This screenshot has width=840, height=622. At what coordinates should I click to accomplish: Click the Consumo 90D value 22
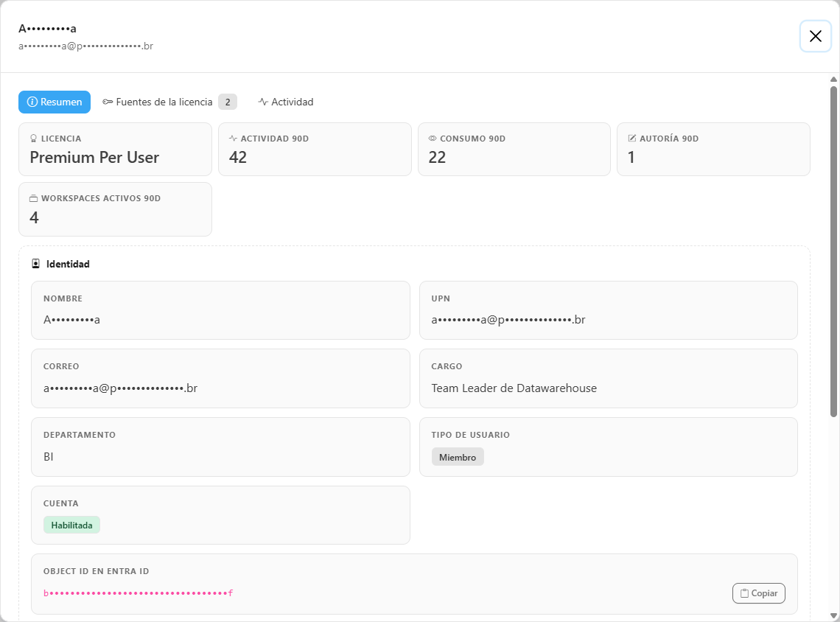pyautogui.click(x=437, y=158)
